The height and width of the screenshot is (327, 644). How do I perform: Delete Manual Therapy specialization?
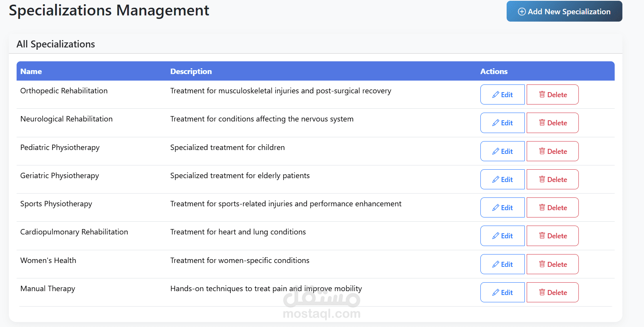[553, 292]
